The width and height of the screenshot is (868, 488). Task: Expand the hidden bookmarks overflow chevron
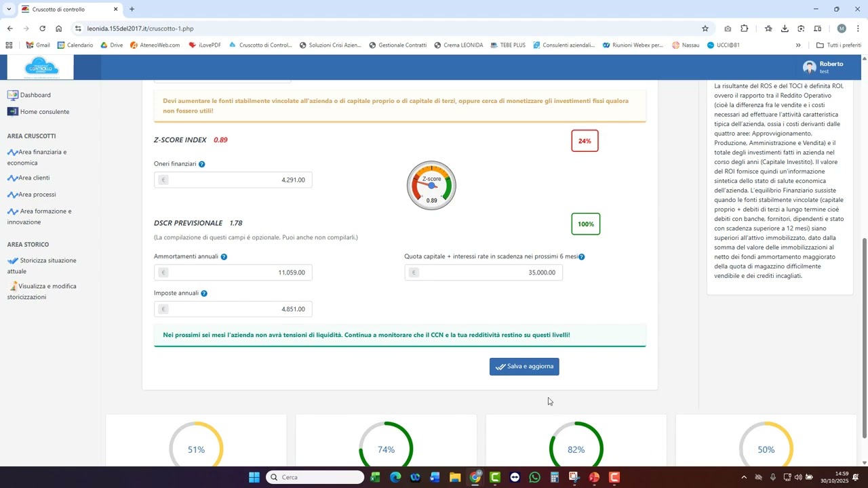tap(798, 45)
